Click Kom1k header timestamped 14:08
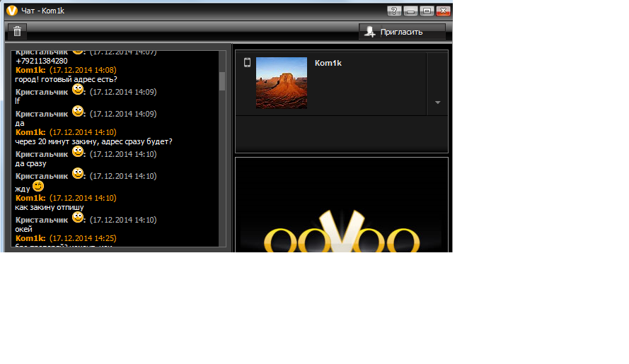Image resolution: width=629 pixels, height=364 pixels. (x=66, y=70)
